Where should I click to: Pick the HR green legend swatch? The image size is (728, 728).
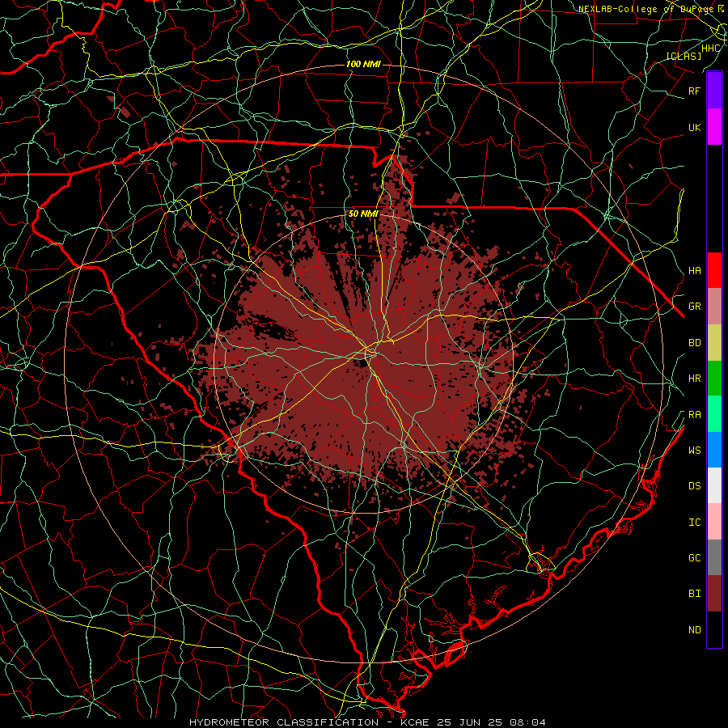point(714,379)
